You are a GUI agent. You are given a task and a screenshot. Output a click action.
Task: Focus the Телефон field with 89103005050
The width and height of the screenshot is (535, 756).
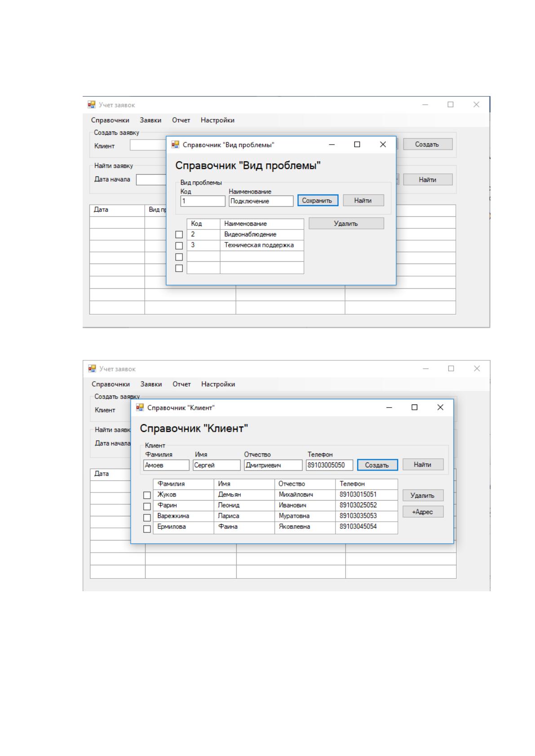click(329, 465)
